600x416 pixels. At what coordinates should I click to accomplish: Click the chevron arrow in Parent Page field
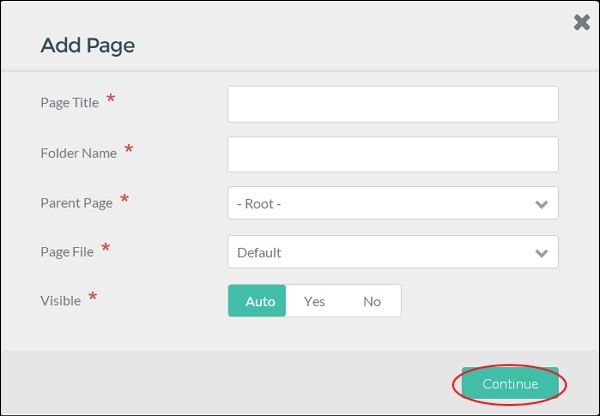click(542, 204)
